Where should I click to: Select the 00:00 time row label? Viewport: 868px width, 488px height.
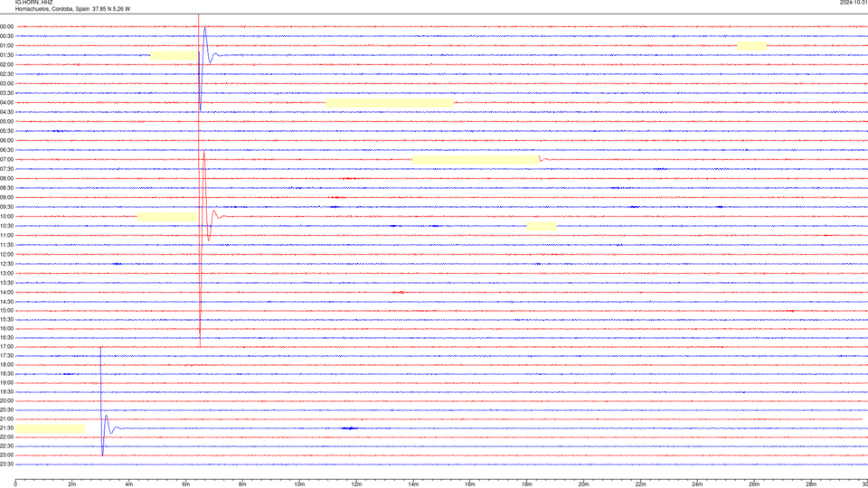pyautogui.click(x=6, y=26)
